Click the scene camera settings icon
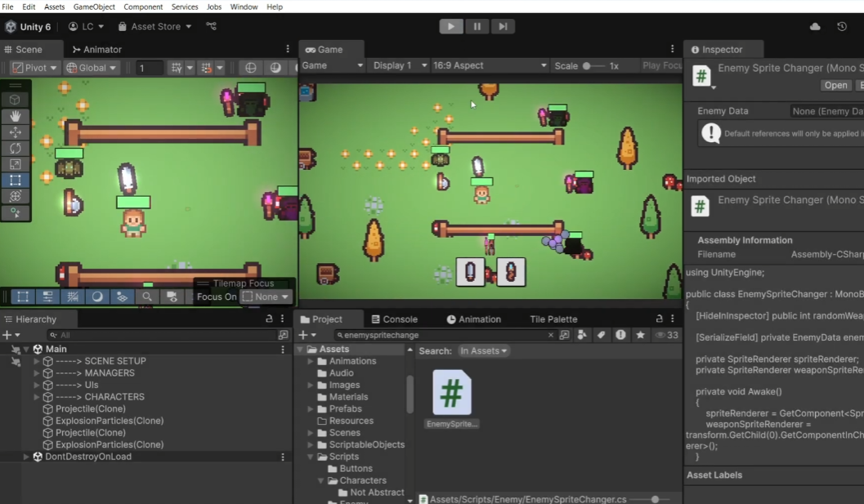This screenshot has height=504, width=864. pos(172,297)
